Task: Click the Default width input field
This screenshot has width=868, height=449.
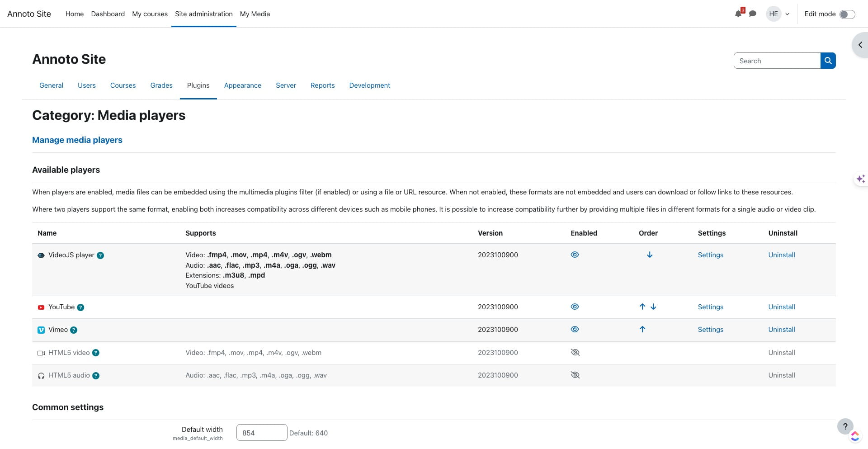Action: coord(261,433)
